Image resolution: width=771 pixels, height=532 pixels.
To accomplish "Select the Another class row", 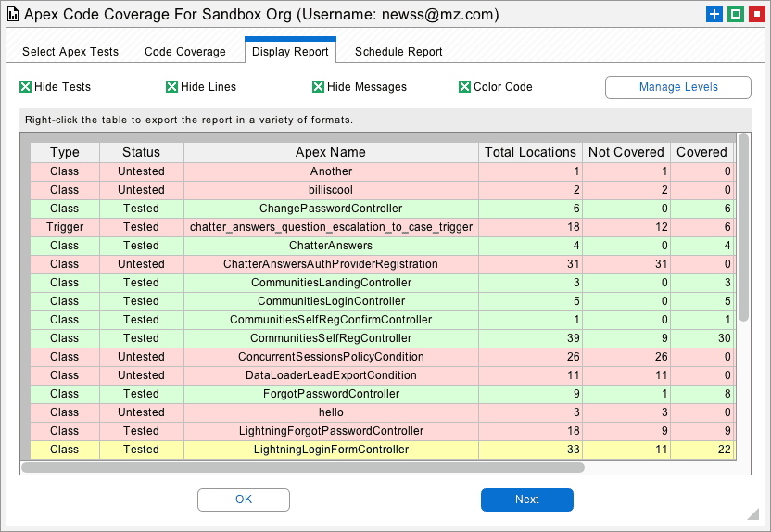I will (x=382, y=171).
